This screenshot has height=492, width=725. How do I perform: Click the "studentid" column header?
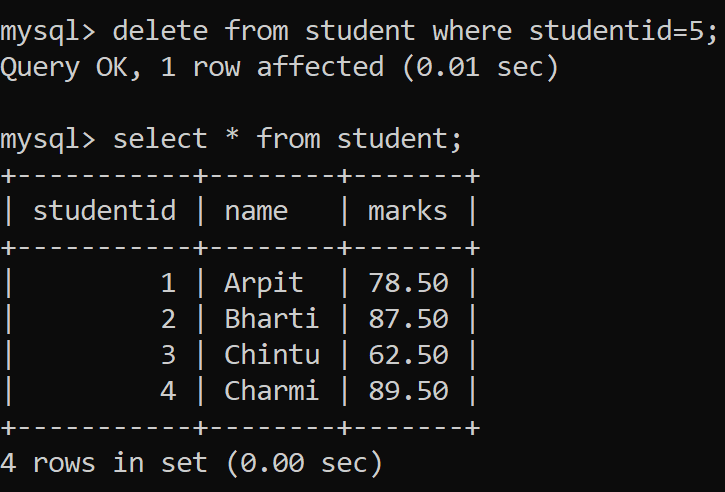click(x=104, y=211)
